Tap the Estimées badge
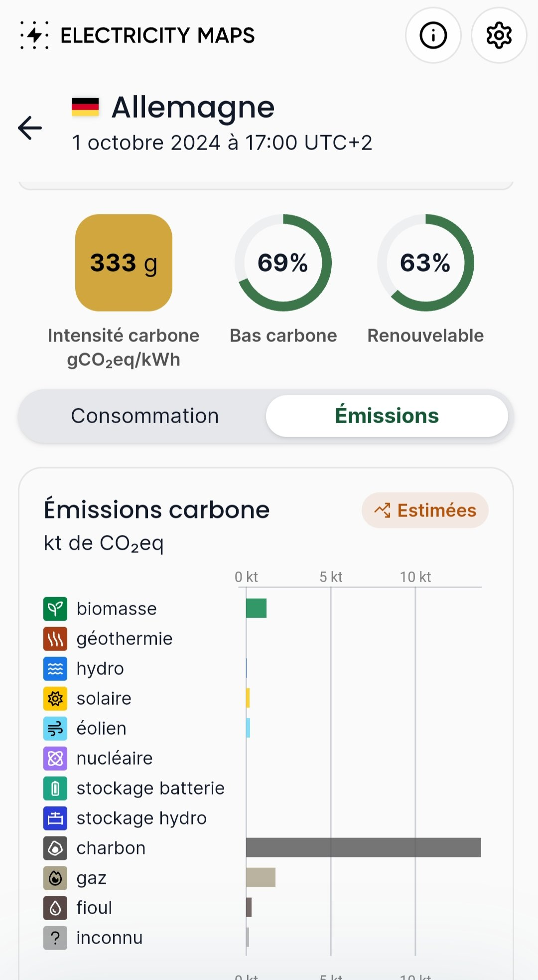538x980 pixels. click(425, 510)
